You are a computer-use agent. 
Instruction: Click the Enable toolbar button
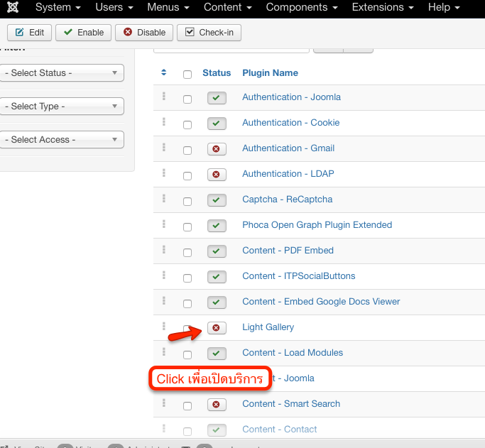click(x=83, y=33)
